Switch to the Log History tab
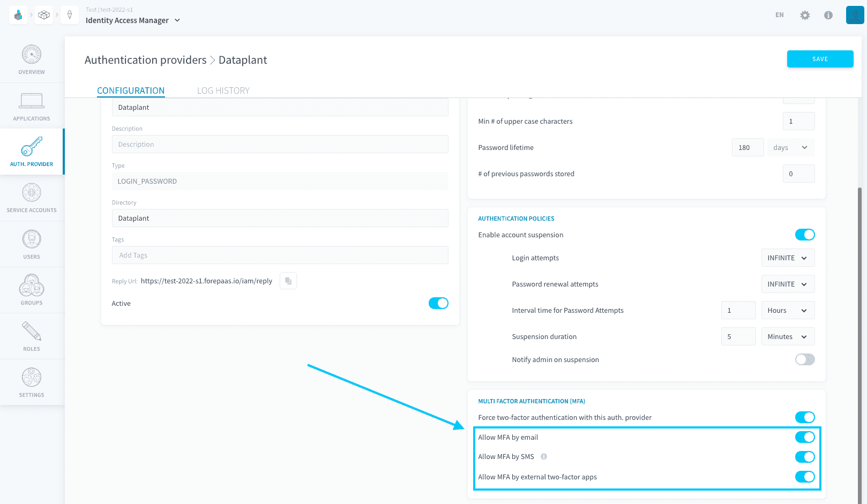The image size is (867, 504). click(x=223, y=91)
